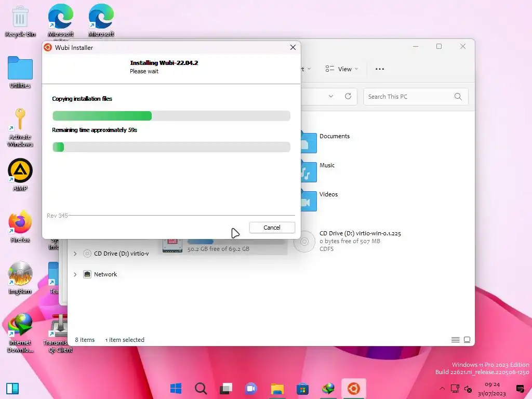
Task: Open the Music folder in Explorer
Action: point(318,170)
